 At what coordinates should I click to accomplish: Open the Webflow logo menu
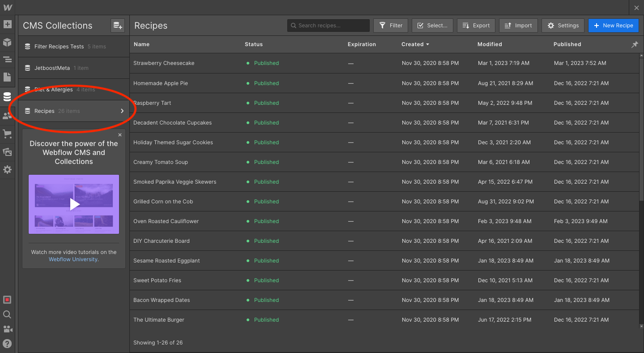7,7
